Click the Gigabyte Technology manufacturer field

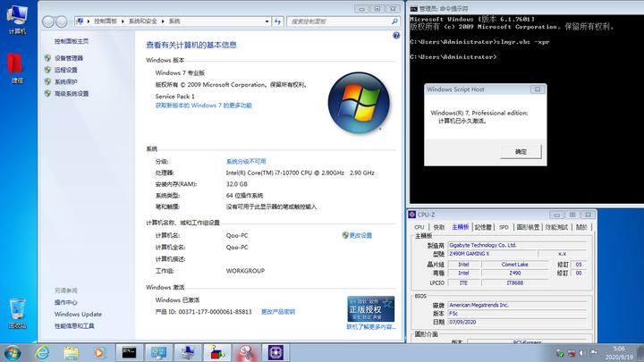coord(517,245)
